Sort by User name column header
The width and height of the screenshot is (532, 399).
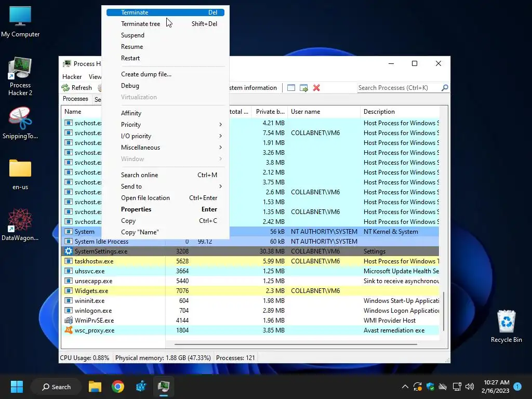pos(324,112)
